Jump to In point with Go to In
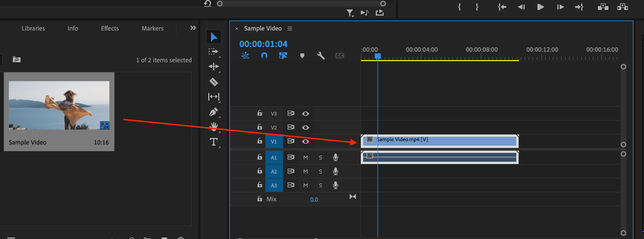The height and width of the screenshot is (239, 644). pos(502,7)
